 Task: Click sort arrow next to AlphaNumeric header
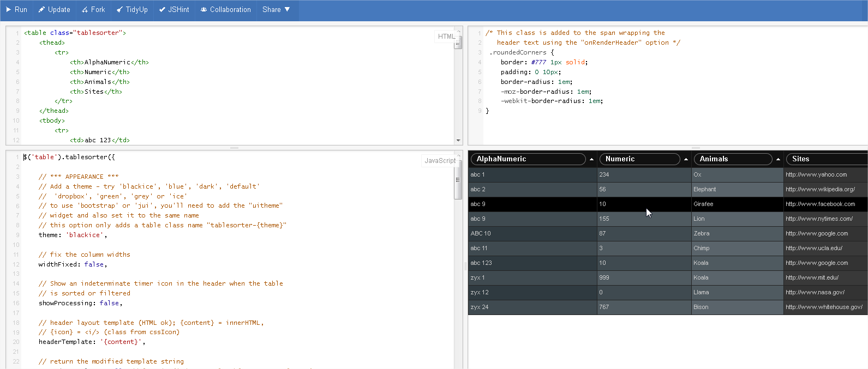point(591,159)
